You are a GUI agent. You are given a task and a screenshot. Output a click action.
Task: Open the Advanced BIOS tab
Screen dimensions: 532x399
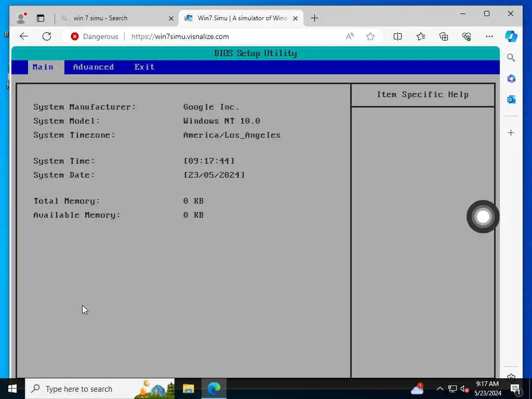tap(94, 67)
